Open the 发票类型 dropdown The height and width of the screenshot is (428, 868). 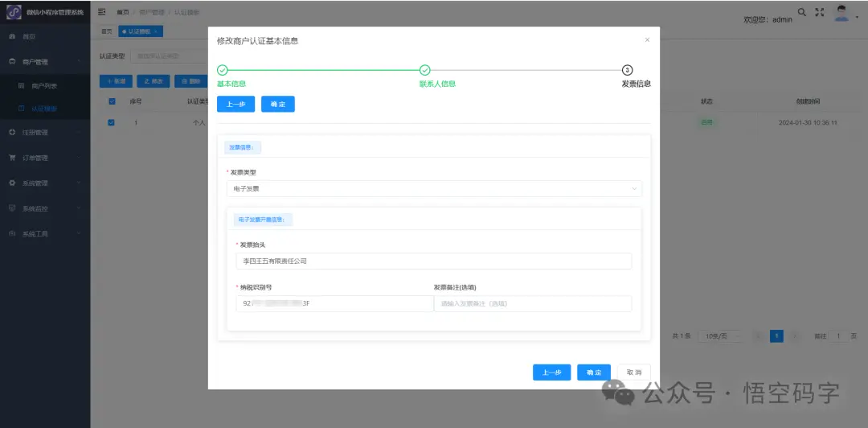(x=434, y=188)
